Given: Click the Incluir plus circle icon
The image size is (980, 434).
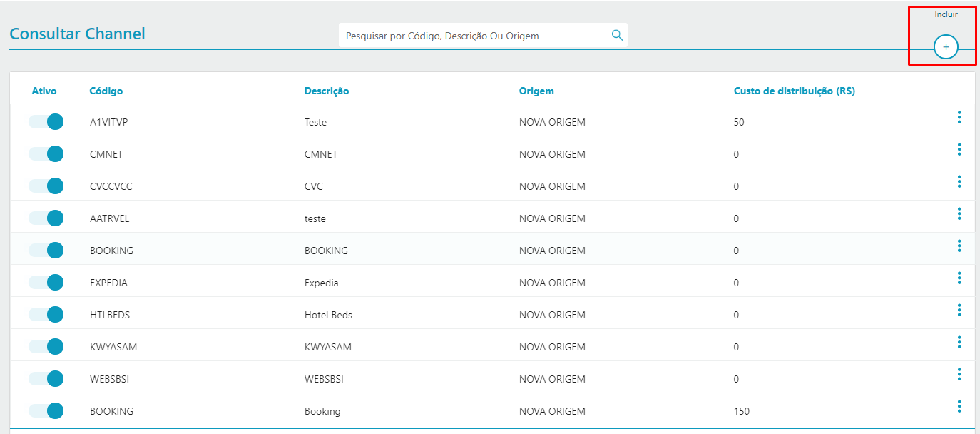Looking at the screenshot, I should [946, 46].
